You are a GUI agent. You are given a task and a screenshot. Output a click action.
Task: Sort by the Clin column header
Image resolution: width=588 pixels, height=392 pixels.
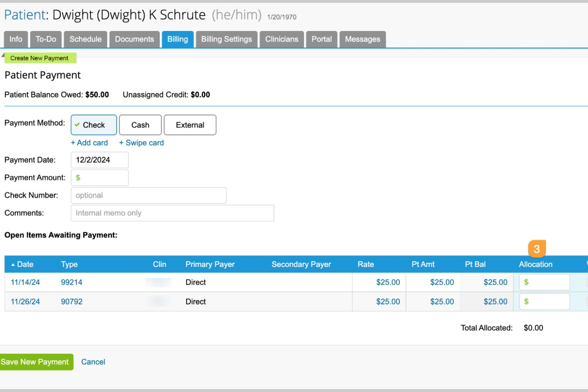pyautogui.click(x=159, y=265)
